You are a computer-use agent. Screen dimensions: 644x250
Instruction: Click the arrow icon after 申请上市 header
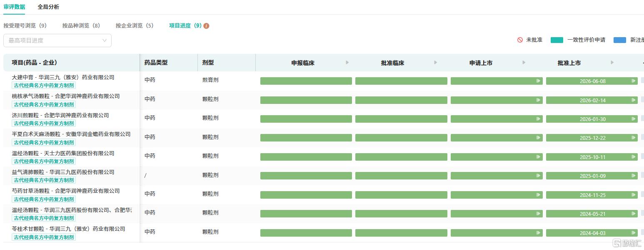[524, 63]
